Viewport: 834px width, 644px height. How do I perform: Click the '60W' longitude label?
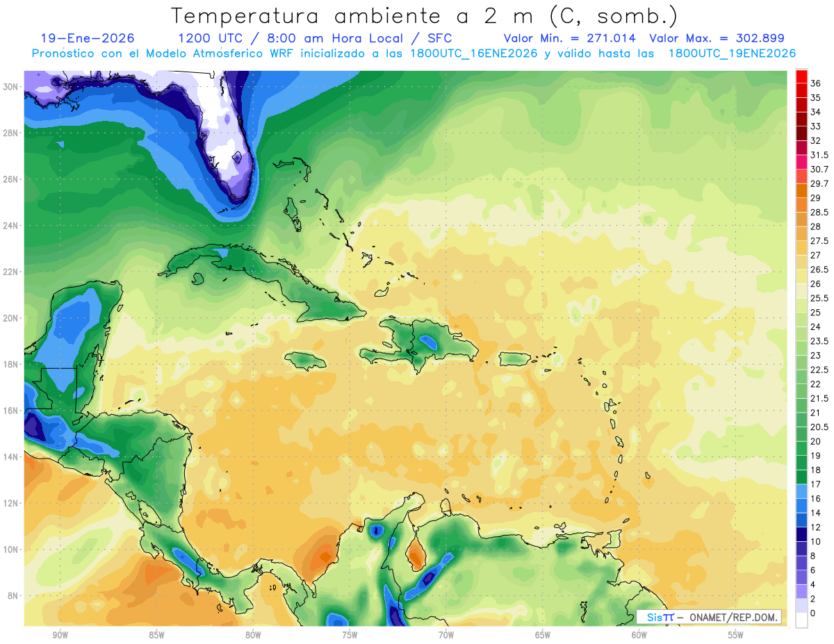(x=639, y=635)
